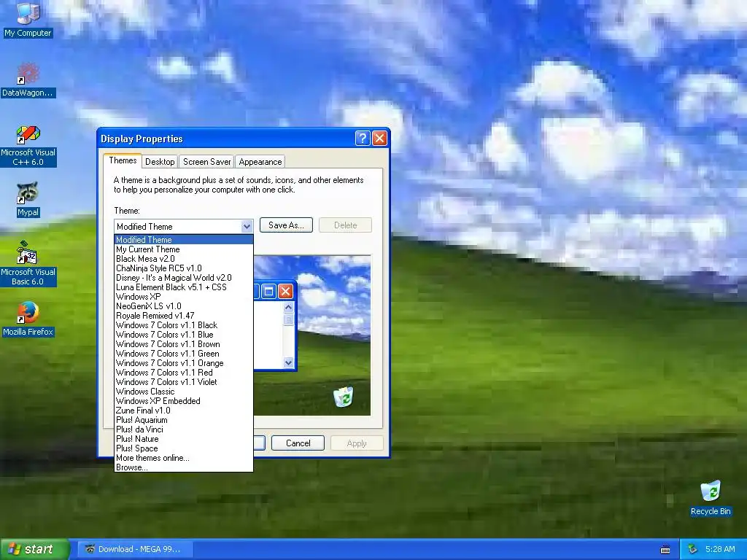Click the Cancel button

point(298,443)
